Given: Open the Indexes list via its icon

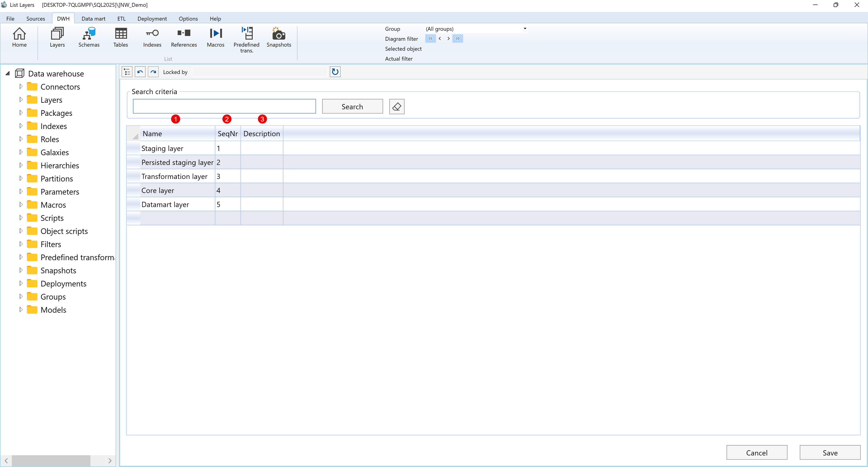Looking at the screenshot, I should click(x=152, y=38).
